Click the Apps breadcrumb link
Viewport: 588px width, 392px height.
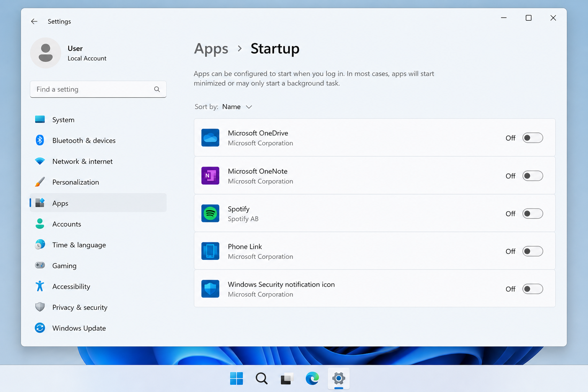coord(211,49)
